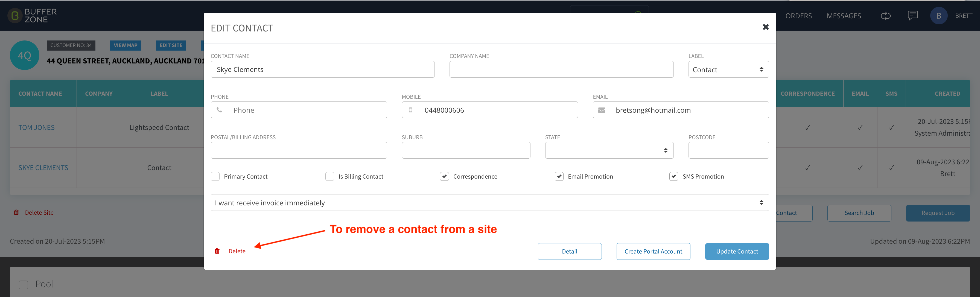This screenshot has width=980, height=297.
Task: Click the Search Job button
Action: (859, 213)
